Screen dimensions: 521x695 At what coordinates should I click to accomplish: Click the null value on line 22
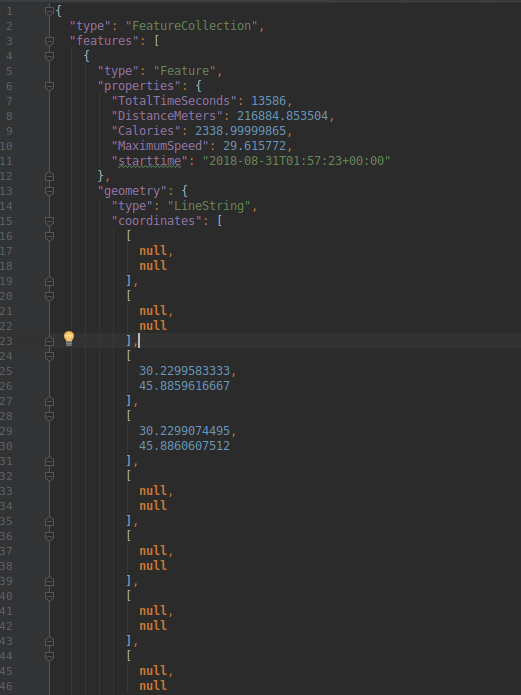[153, 326]
